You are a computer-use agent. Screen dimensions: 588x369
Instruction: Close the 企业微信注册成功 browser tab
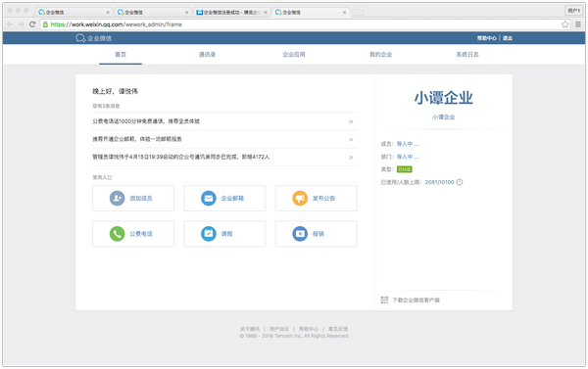coord(266,13)
